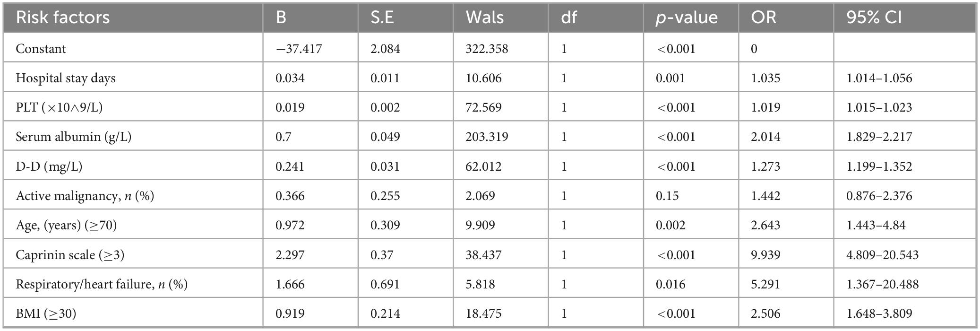Click the 95% CI header cell
Viewport: 980px width, 331px height.
[874, 17]
